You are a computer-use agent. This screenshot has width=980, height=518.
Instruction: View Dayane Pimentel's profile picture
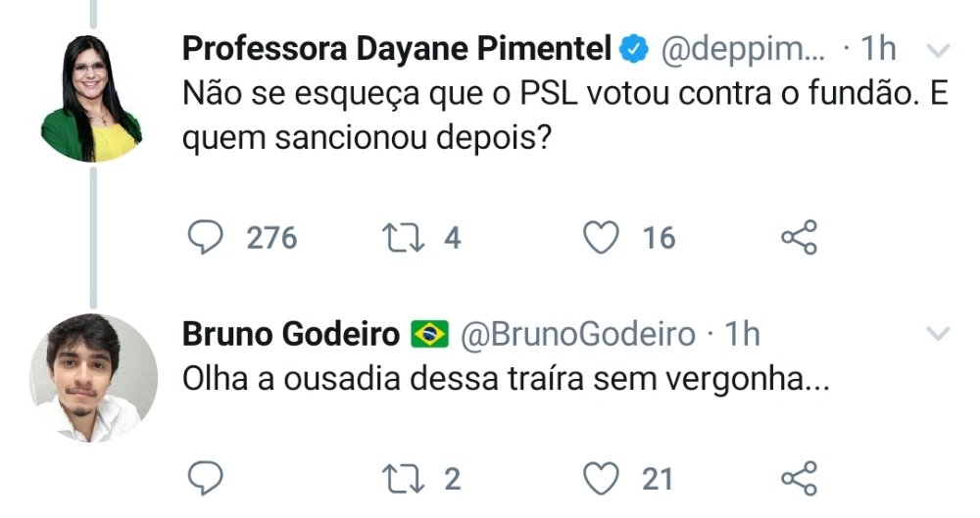(x=92, y=98)
